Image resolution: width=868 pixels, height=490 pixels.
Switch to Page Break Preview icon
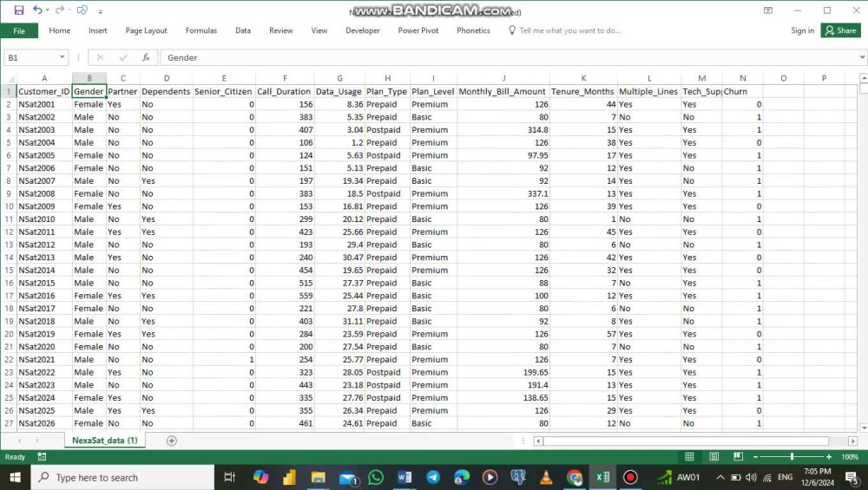738,457
